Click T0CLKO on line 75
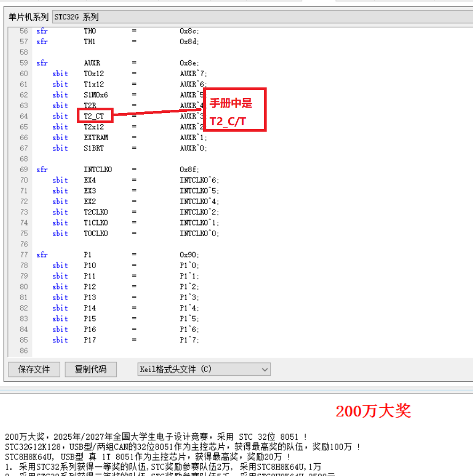This screenshot has height=476, width=473. [x=96, y=233]
